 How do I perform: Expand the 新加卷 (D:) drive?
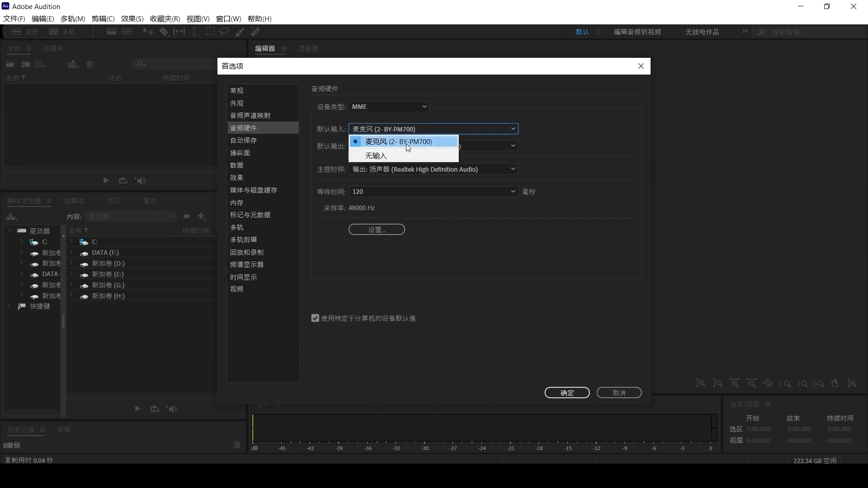71,263
